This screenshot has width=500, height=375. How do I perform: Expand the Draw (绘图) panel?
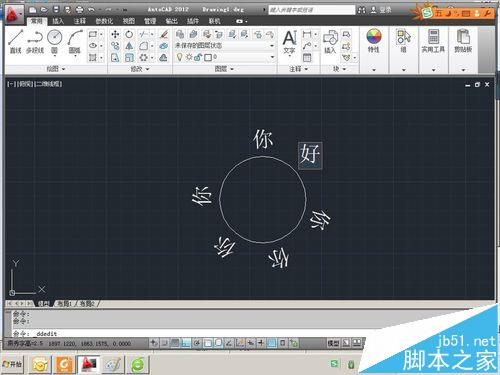[56, 69]
